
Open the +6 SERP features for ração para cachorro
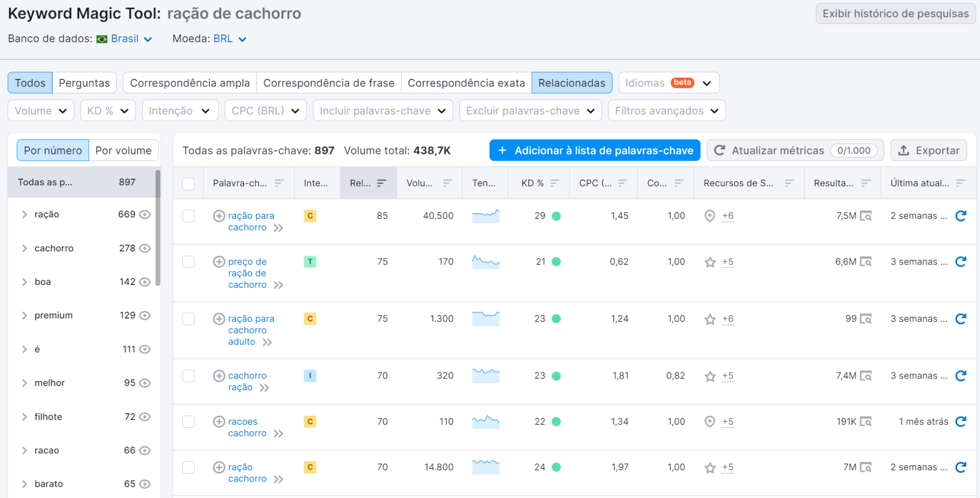[x=728, y=216]
